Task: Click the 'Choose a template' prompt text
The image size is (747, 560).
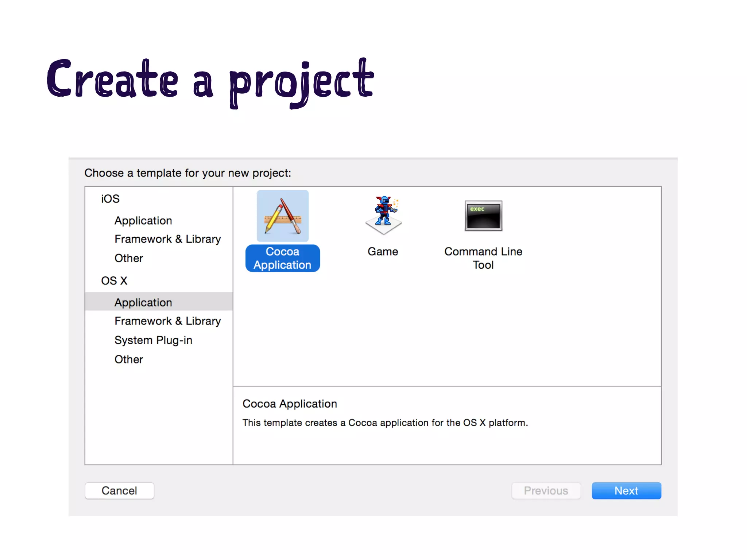Action: 188,173
